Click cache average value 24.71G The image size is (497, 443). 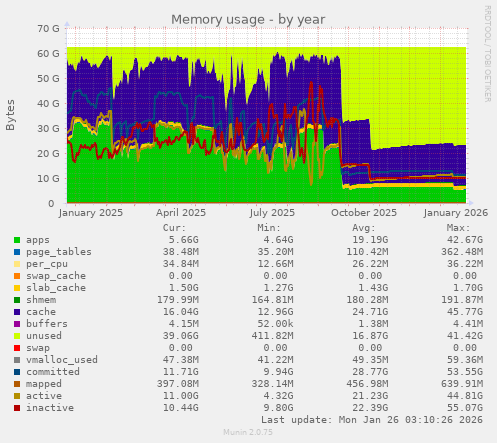tap(370, 312)
